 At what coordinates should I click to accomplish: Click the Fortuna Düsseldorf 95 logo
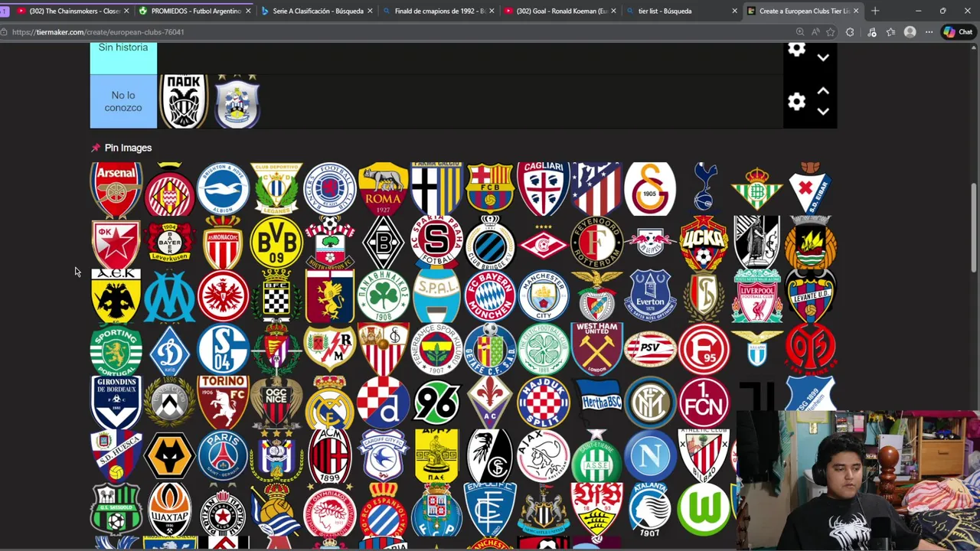704,350
